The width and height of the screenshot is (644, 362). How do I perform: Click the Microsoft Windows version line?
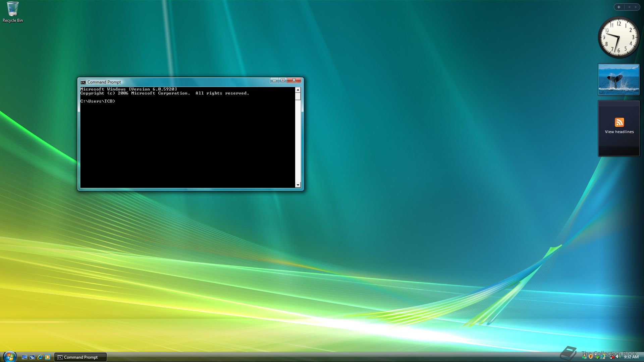(128, 89)
